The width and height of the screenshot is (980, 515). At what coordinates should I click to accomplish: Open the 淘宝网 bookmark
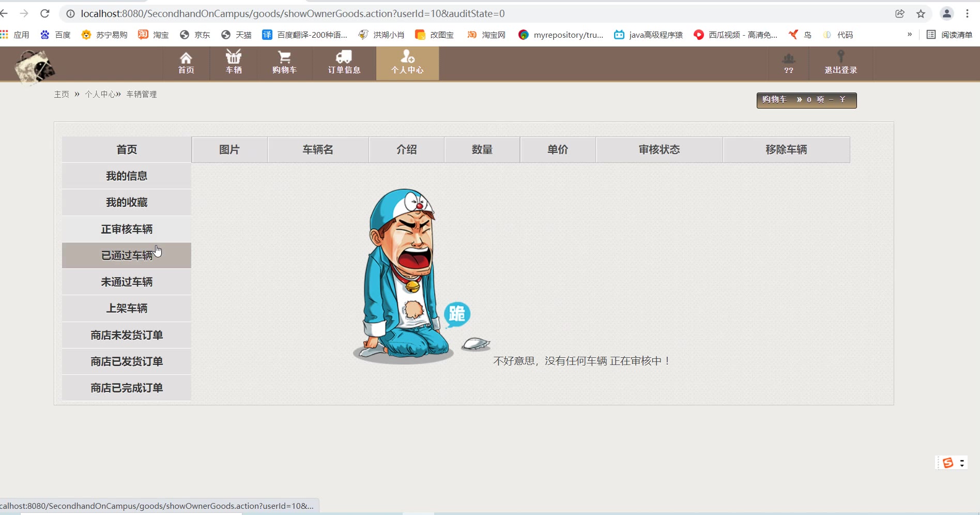pyautogui.click(x=486, y=35)
